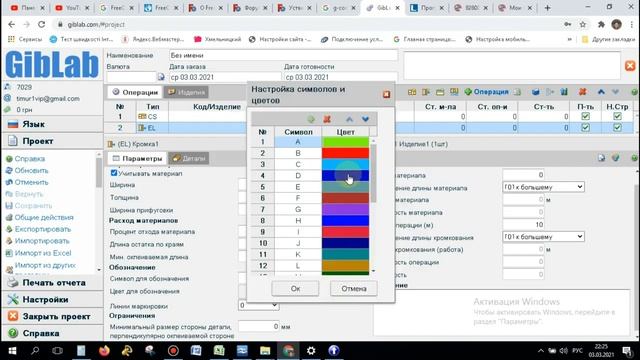The width and height of the screenshot is (640, 360).
Task: Move the symbol row up with arrow icon
Action: [x=349, y=119]
